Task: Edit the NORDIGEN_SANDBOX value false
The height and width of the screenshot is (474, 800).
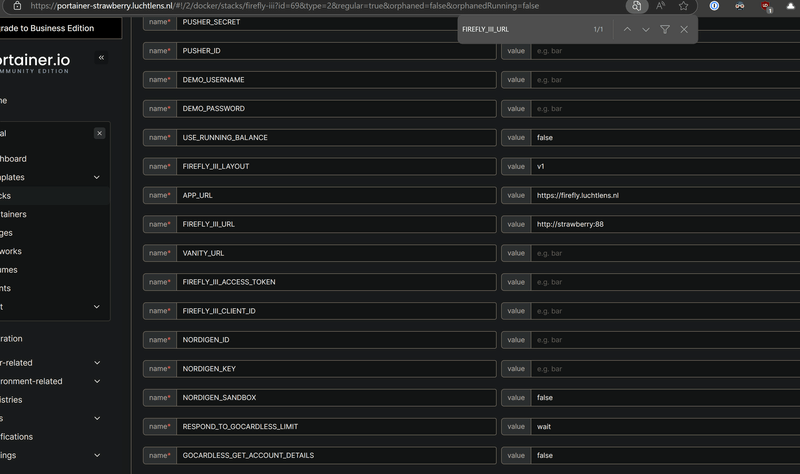Action: pyautogui.click(x=666, y=398)
